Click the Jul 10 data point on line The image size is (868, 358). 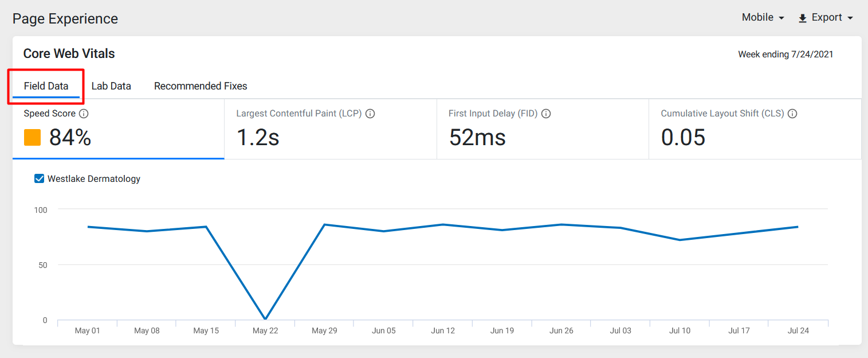(x=680, y=240)
